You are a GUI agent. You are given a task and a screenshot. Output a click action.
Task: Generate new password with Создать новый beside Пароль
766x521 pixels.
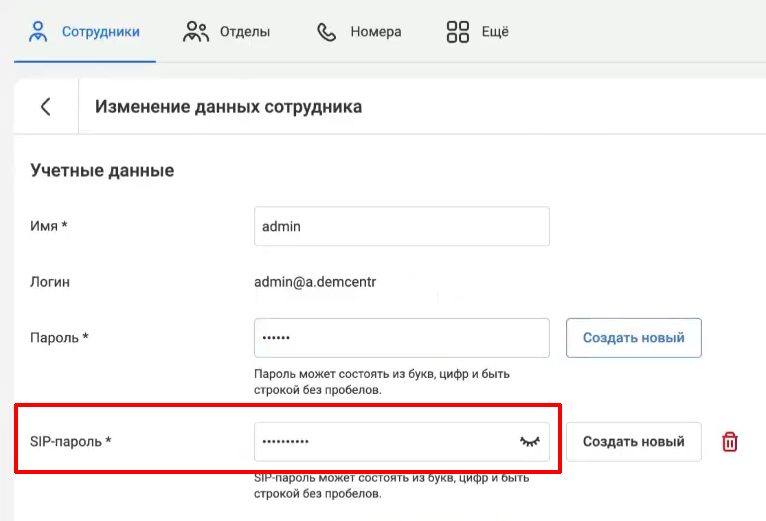pyautogui.click(x=634, y=338)
